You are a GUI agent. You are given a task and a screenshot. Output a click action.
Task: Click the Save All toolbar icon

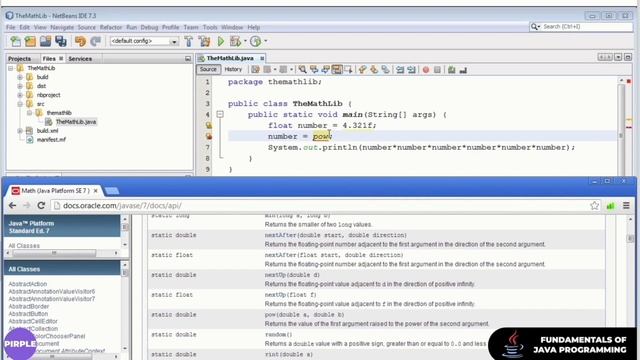pos(61,41)
